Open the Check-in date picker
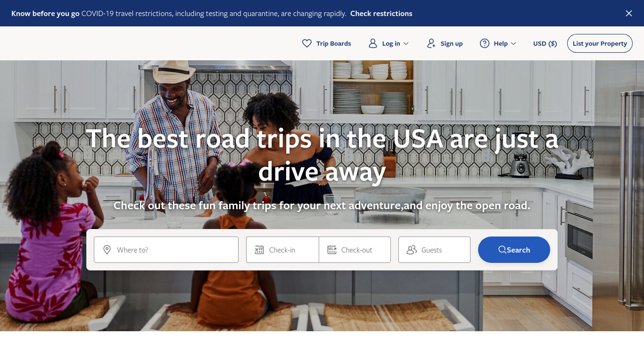The width and height of the screenshot is (644, 343). click(282, 250)
